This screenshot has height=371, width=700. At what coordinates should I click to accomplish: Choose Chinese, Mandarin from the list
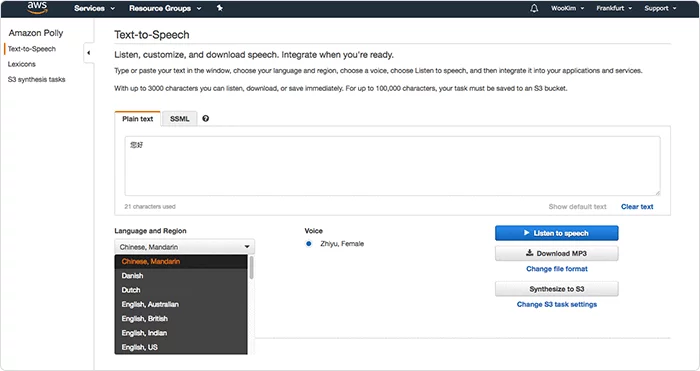coord(181,262)
